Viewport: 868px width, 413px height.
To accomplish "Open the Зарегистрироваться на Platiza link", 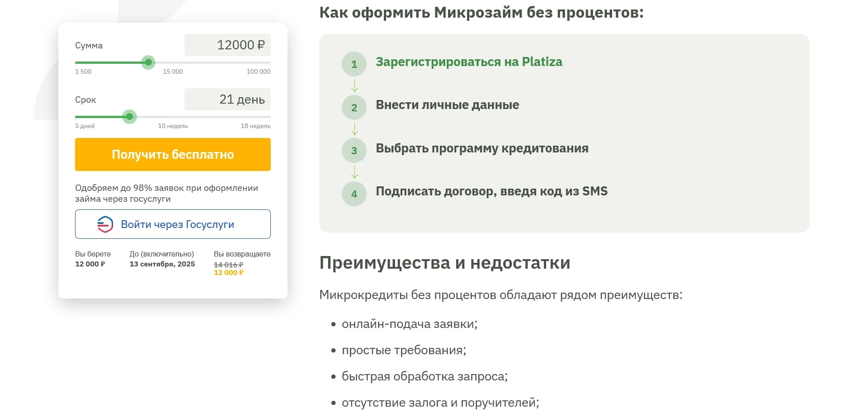I will coord(468,62).
